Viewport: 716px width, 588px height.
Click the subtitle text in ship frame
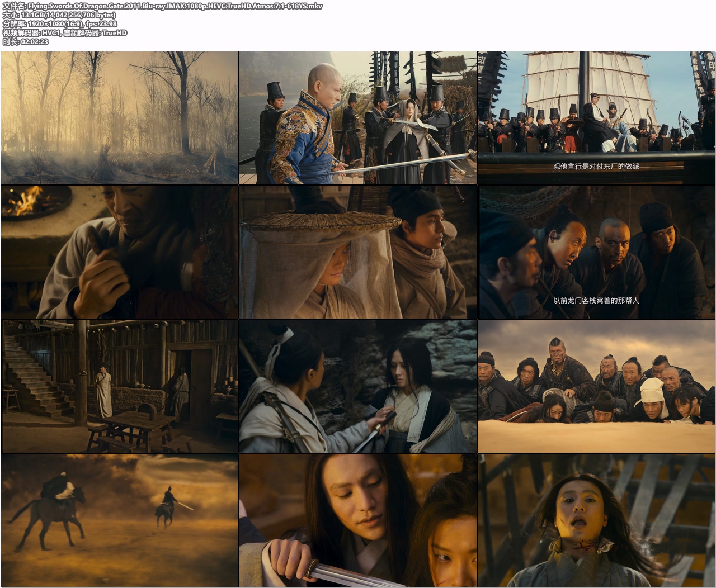coord(596,167)
